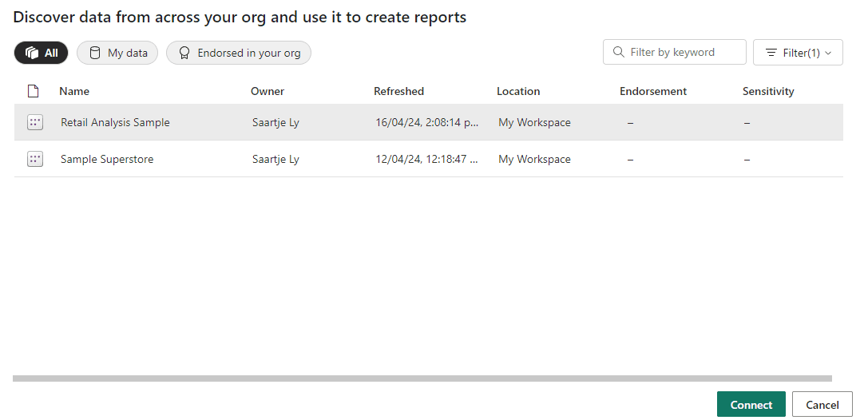Click the Filter by keyword search box
868x420 pixels.
tap(674, 52)
